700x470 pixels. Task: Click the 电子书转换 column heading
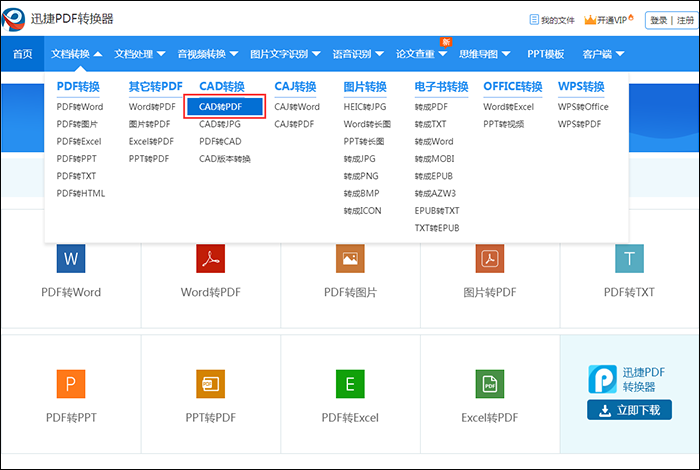442,86
